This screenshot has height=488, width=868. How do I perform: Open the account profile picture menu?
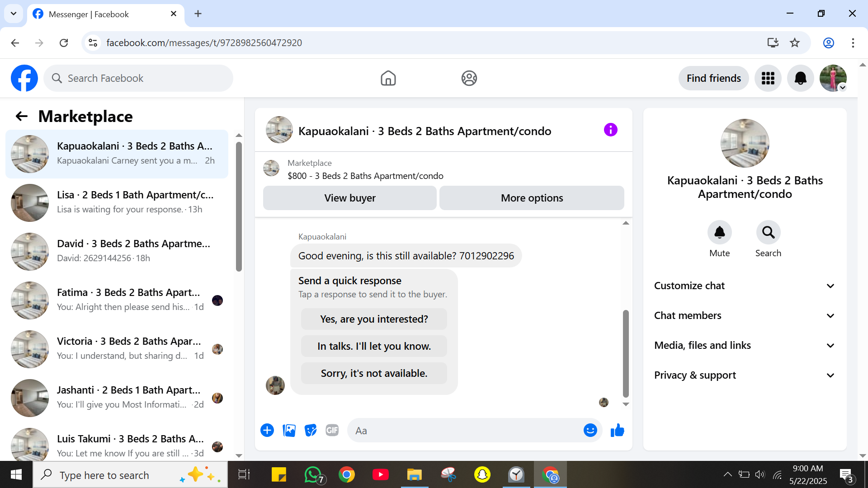(x=833, y=78)
